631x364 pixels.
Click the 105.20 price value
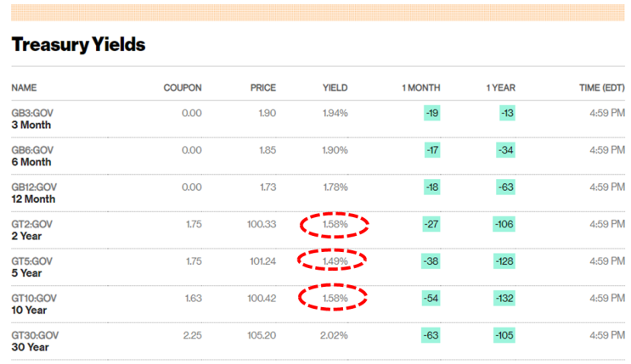click(262, 335)
